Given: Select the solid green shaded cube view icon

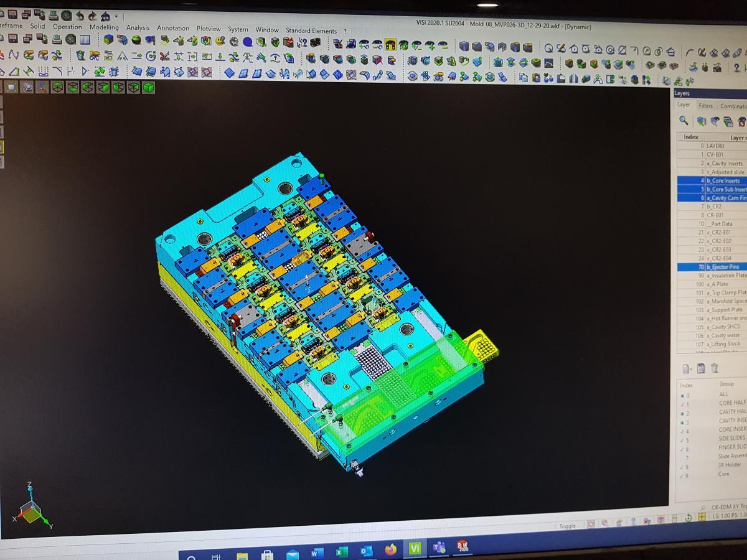Looking at the screenshot, I should click(148, 87).
